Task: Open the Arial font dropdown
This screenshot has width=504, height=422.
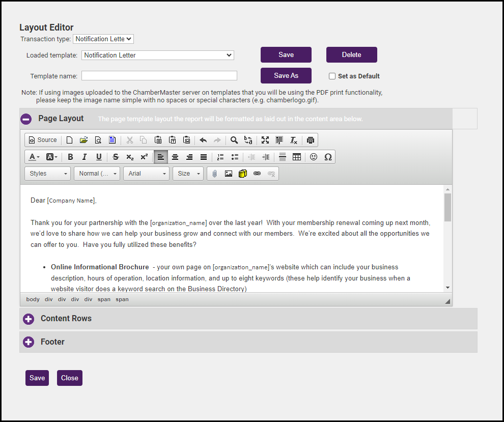Action: coord(146,174)
